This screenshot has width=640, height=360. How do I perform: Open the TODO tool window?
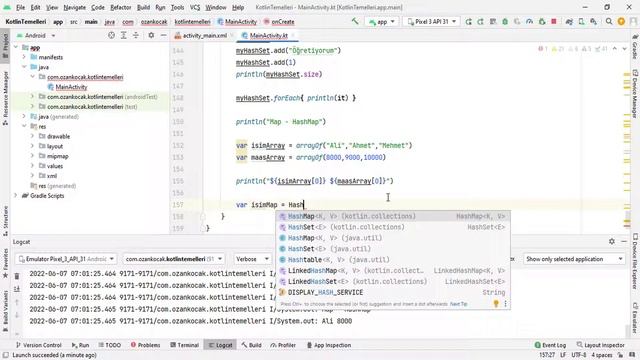(109, 345)
